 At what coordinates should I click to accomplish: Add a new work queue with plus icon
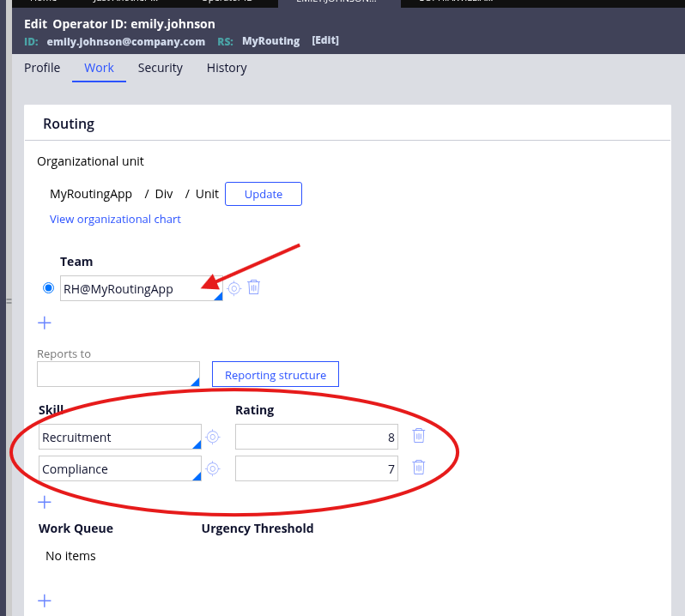(45, 601)
